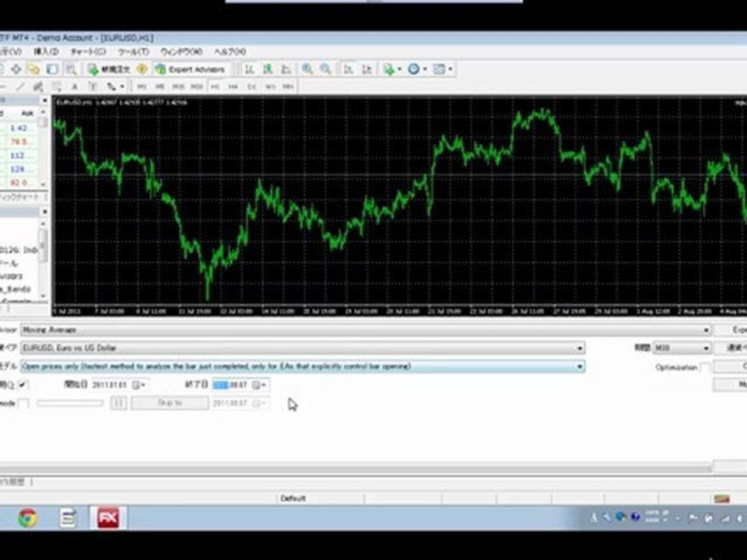The image size is (747, 560).
Task: Open the M30 period dropdown
Action: coord(706,348)
